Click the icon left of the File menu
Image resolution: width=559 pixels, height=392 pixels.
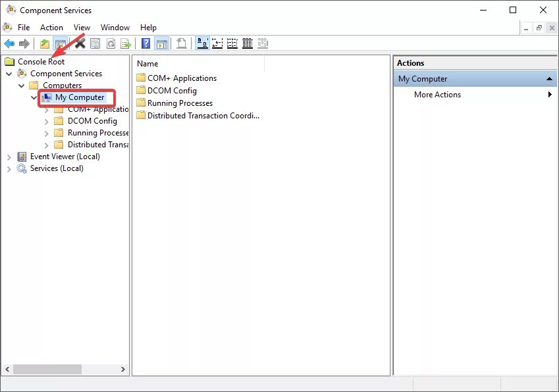(7, 27)
